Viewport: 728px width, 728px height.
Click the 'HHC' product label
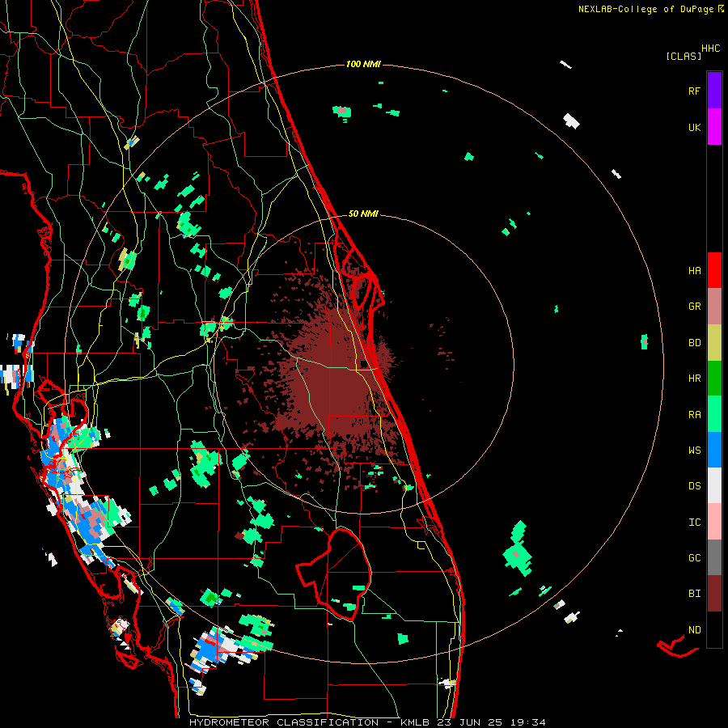pos(711,49)
